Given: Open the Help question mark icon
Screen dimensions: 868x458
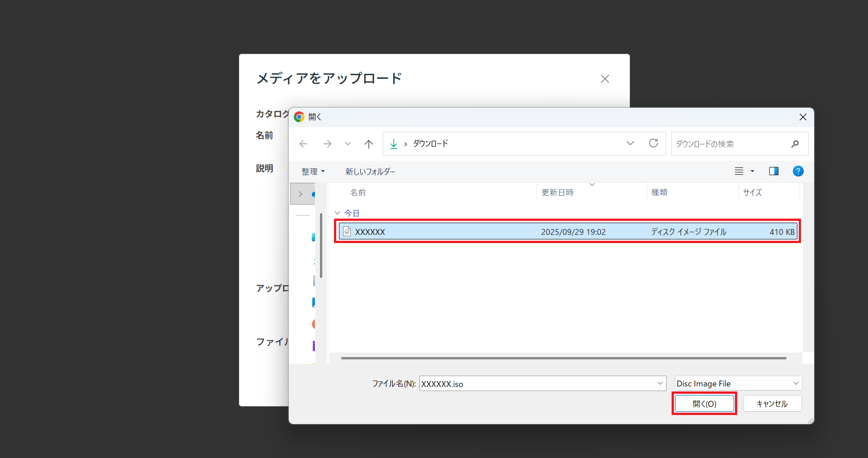Looking at the screenshot, I should click(798, 171).
